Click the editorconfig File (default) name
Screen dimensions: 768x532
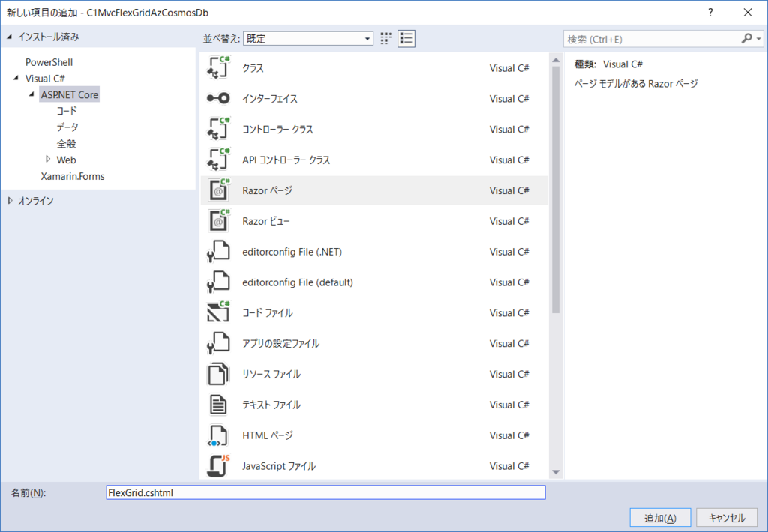pyautogui.click(x=297, y=282)
